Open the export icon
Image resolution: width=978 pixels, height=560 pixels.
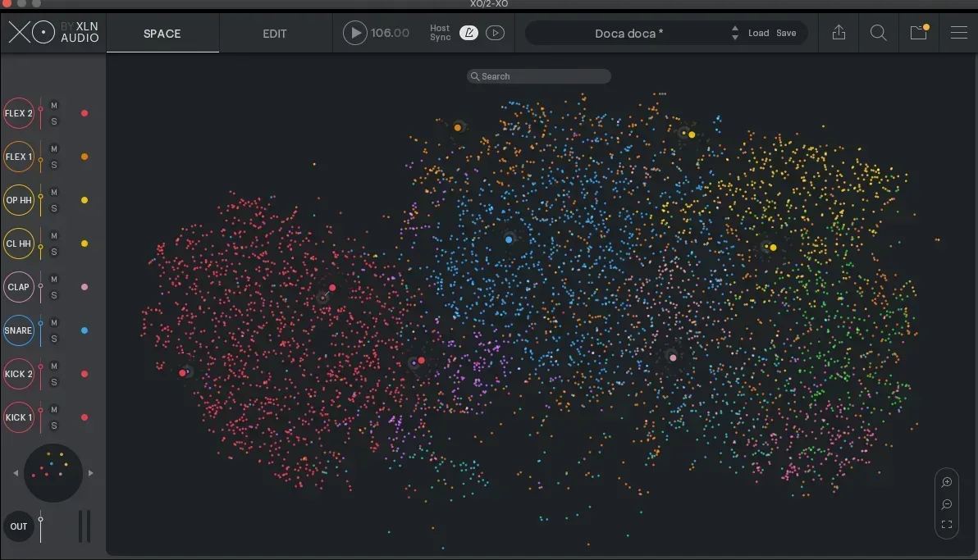(839, 33)
